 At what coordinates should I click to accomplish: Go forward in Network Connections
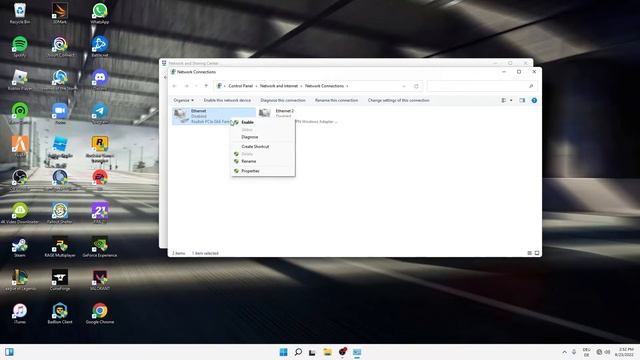pyautogui.click(x=187, y=86)
